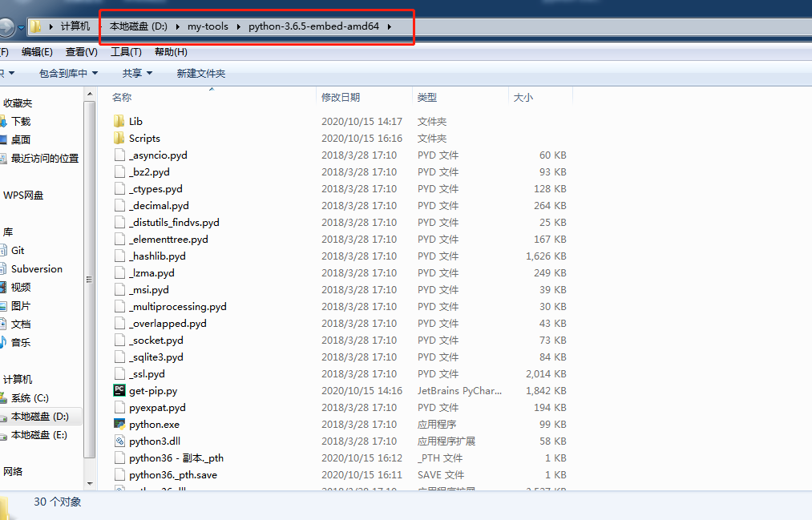Select the _sqlite3.pyd file
Viewport: 812px width, 520px height.
[156, 357]
